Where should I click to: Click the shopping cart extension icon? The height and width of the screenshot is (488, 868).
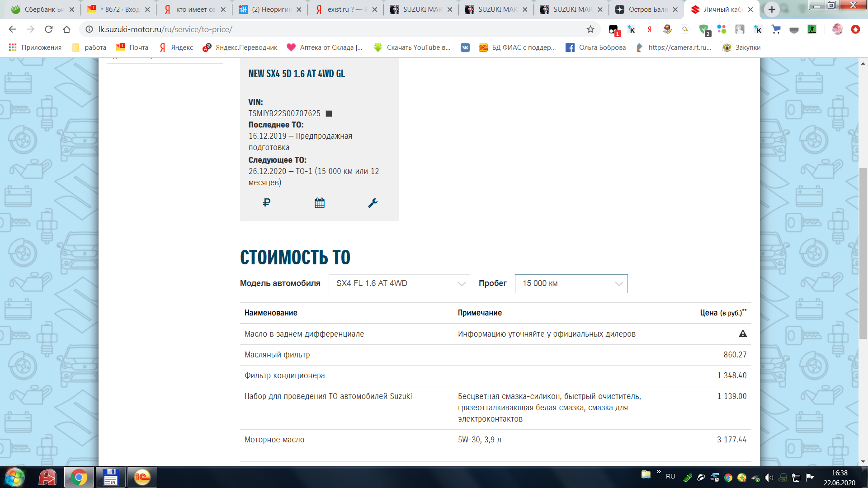click(776, 29)
